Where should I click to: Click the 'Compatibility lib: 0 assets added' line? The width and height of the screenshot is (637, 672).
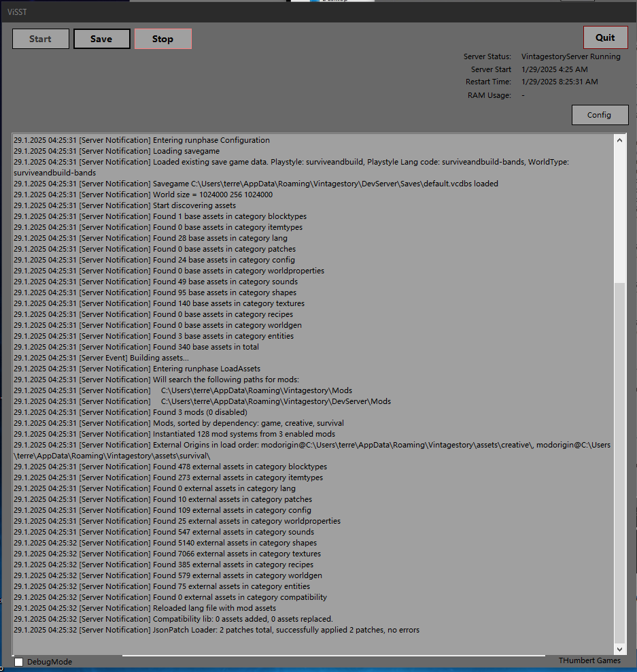click(173, 619)
